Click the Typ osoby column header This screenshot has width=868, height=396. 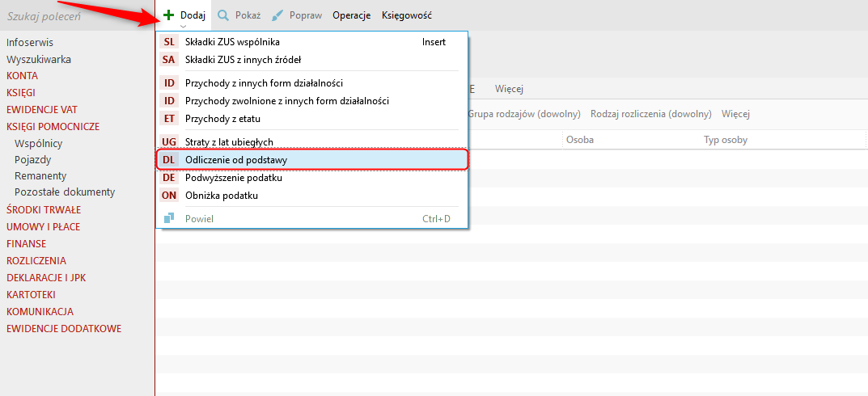coord(725,140)
